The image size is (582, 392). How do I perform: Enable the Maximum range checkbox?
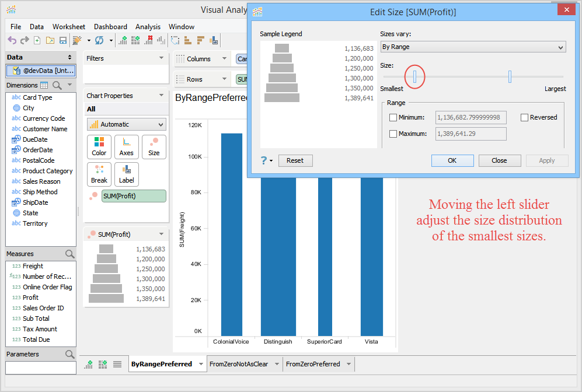coord(393,134)
